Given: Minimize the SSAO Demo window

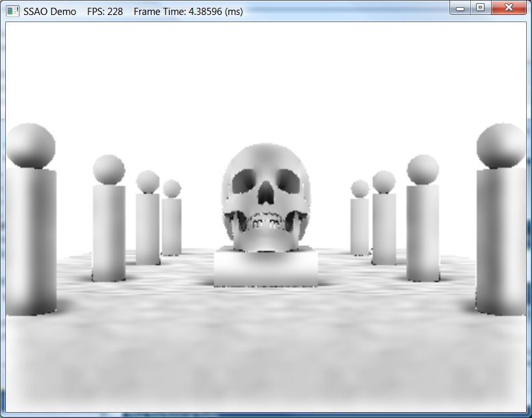Looking at the screenshot, I should click(460, 8).
